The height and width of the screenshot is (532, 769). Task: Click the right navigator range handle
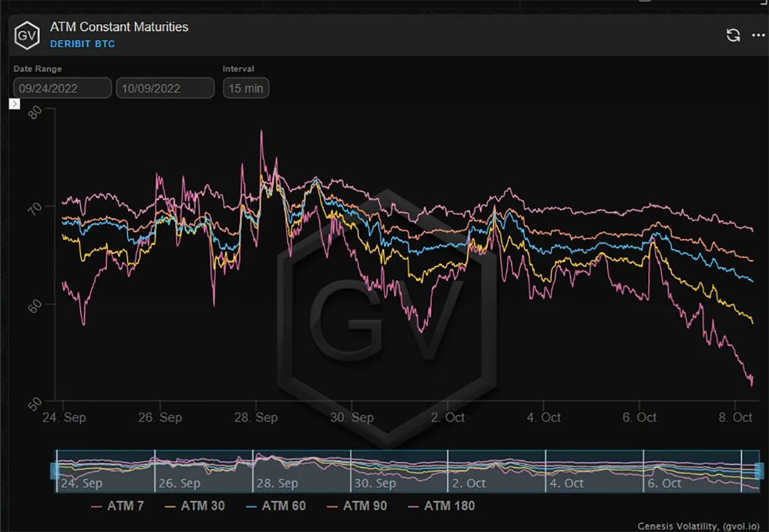pos(759,471)
